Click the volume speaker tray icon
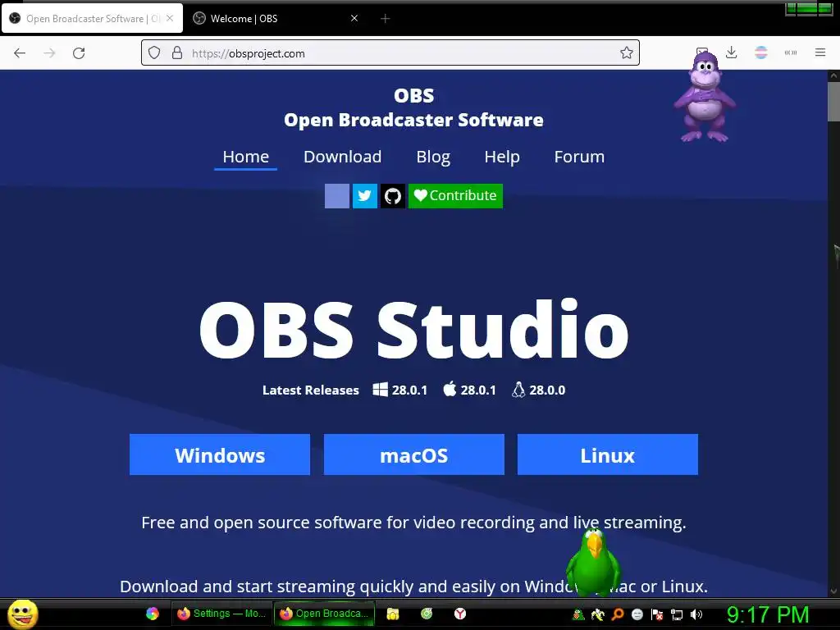Screen dimensions: 840x630 click(696, 614)
